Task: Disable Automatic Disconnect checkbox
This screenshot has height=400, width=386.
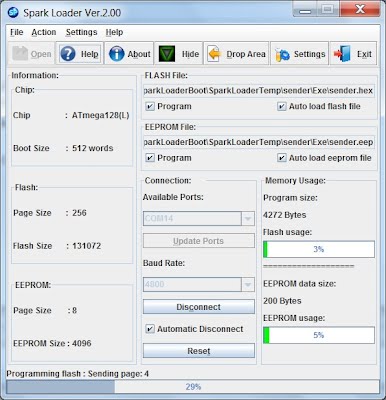Action: point(150,329)
